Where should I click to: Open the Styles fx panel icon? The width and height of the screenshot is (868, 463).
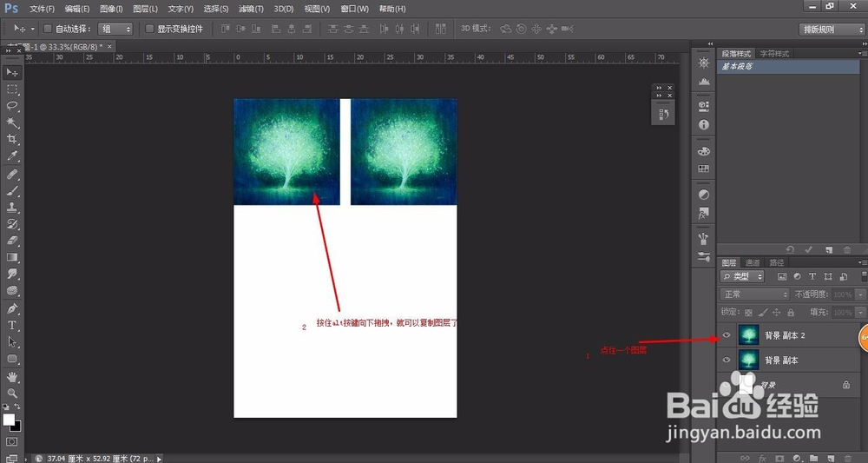pos(704,213)
